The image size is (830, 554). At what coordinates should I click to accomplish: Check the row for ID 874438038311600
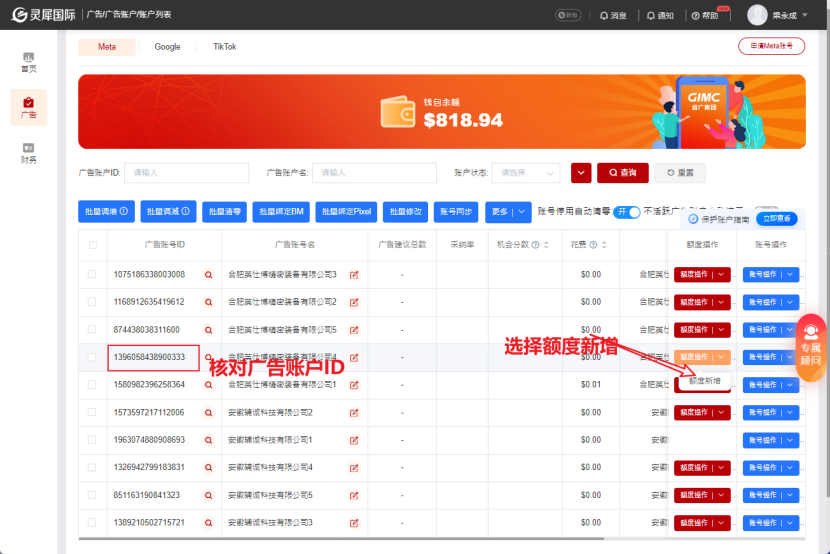92,330
